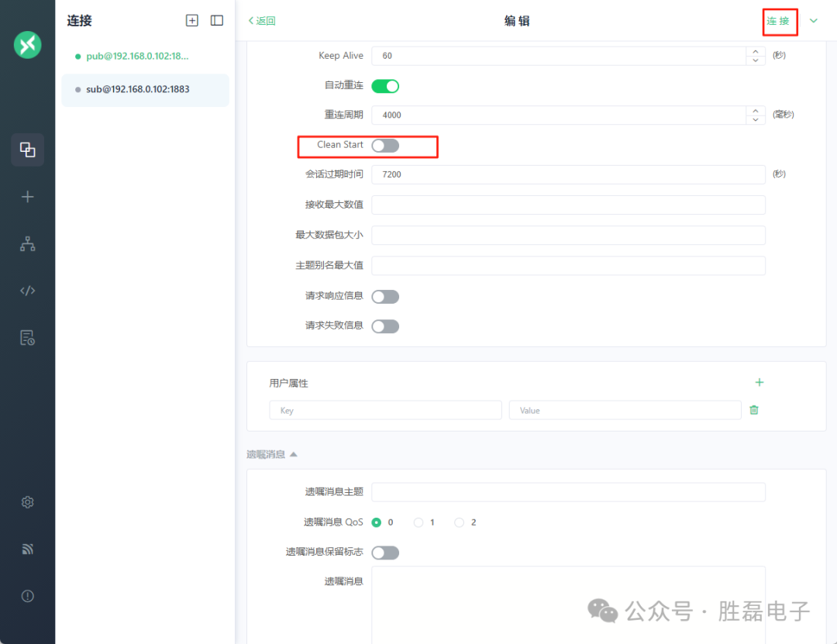Add a new connection with the plus box icon
Screen dimensions: 837x644
point(191,20)
